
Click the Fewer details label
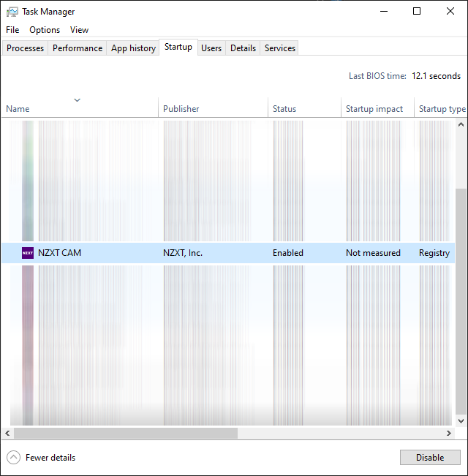(50, 458)
